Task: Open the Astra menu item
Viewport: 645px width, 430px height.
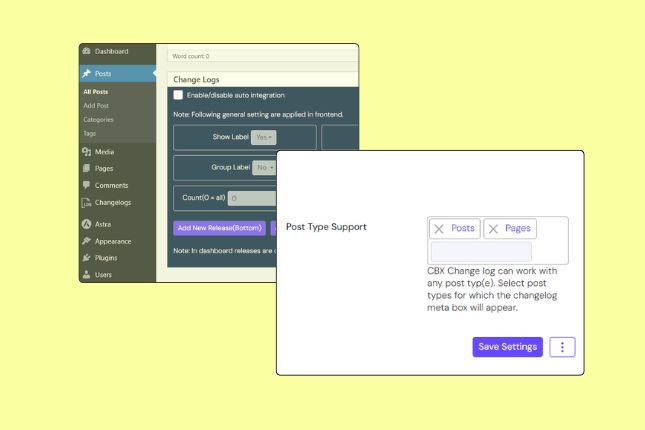Action: click(x=118, y=224)
